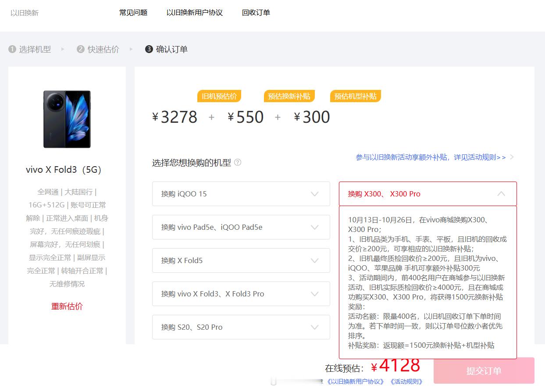This screenshot has width=545, height=392.
Task: Click the 重新估价 link
Action: click(67, 306)
